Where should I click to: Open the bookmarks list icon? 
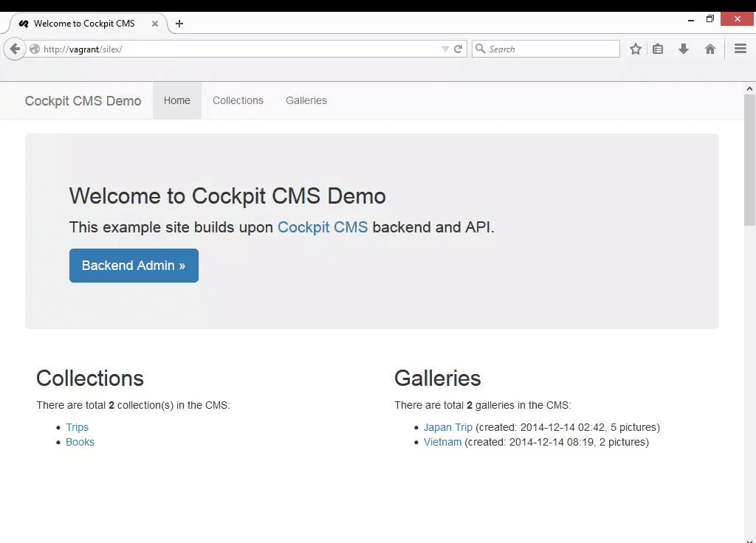tap(658, 49)
